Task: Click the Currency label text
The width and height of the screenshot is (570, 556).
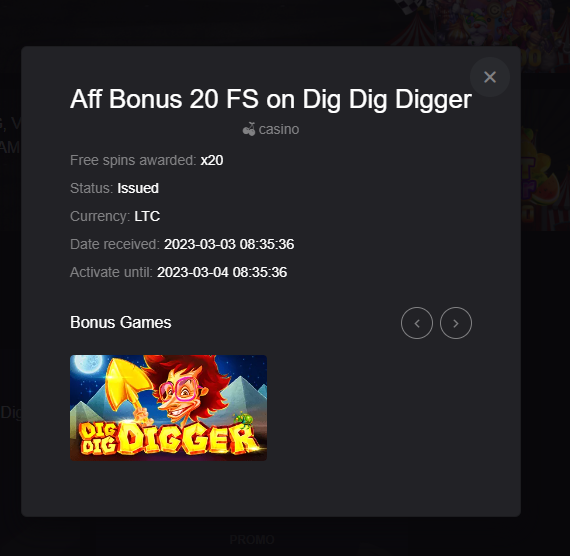Action: click(100, 216)
